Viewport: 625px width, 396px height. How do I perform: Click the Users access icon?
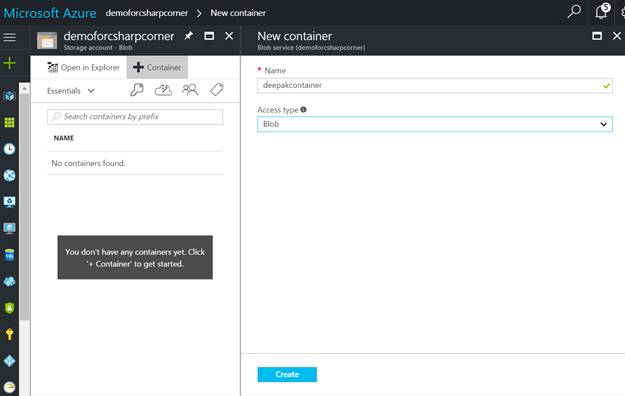coord(190,90)
